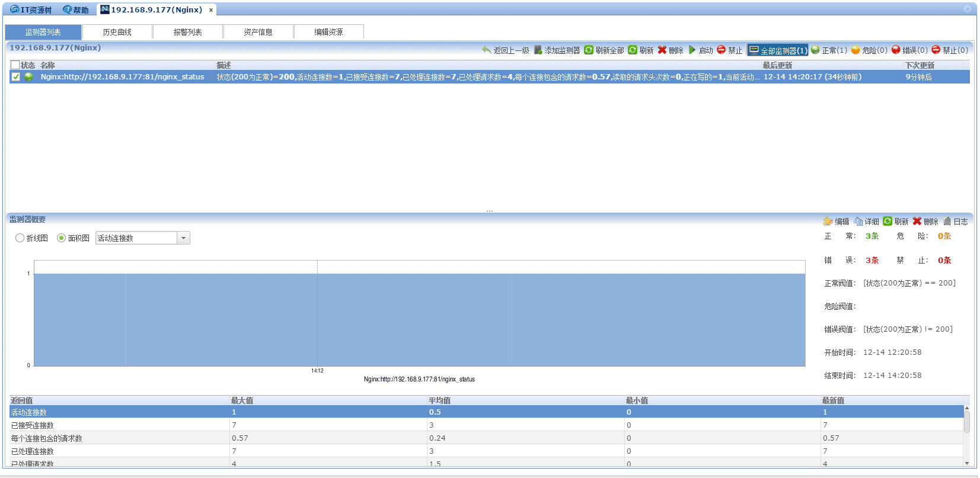The image size is (980, 478).
Task: Open the 帮助 tab
Action: (76, 9)
